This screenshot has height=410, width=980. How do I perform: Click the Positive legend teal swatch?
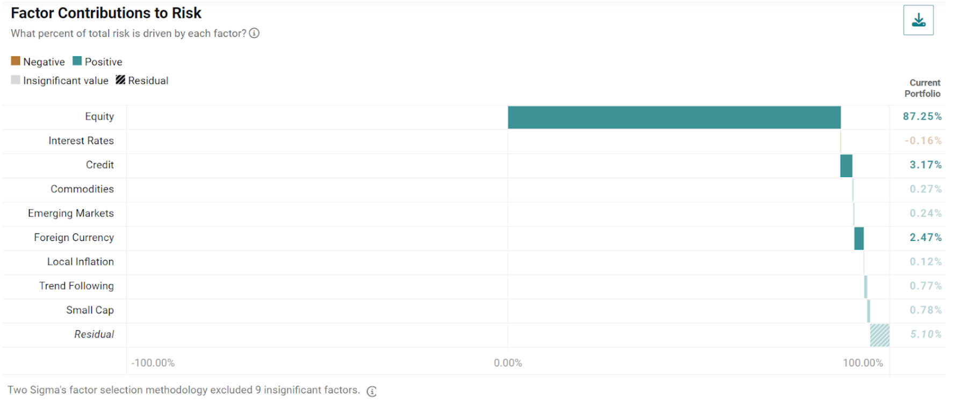(x=77, y=61)
